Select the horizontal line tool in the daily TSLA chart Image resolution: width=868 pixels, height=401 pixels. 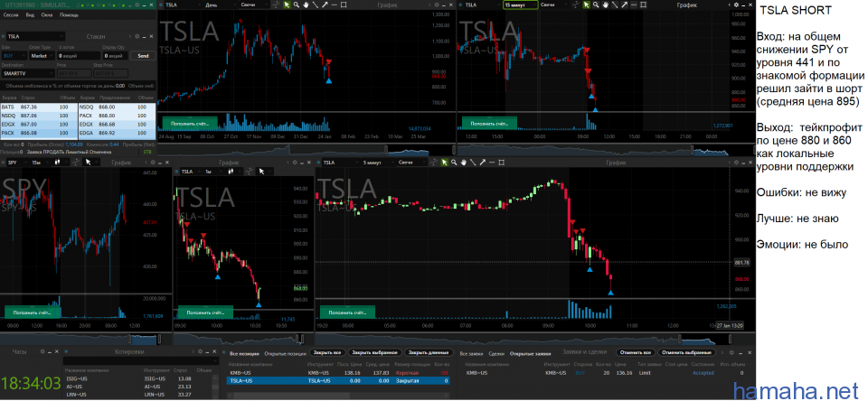[x=335, y=5]
